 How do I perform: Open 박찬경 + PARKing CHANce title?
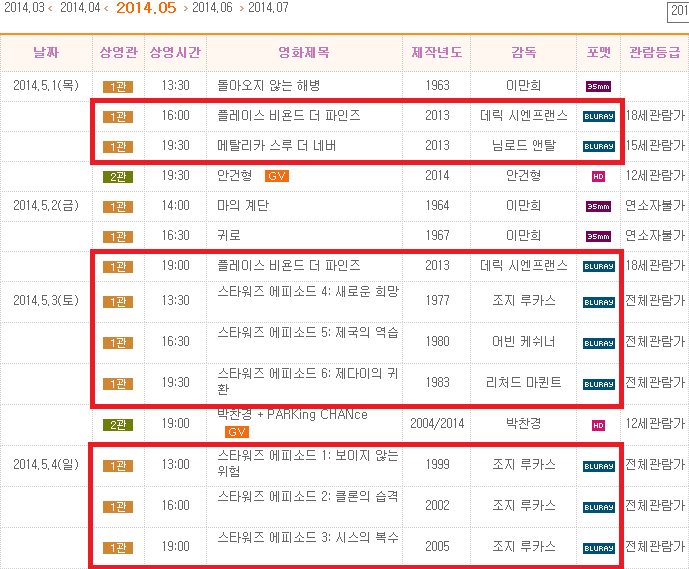tap(292, 414)
